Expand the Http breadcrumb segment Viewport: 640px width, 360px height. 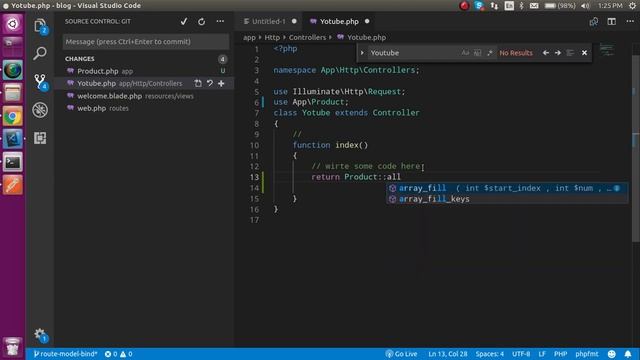click(272, 38)
